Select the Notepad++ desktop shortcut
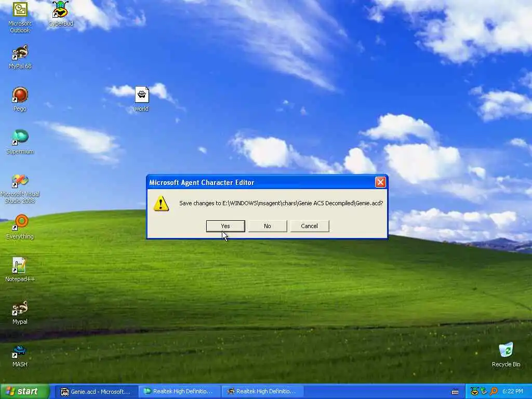The width and height of the screenshot is (532, 399). pyautogui.click(x=20, y=270)
